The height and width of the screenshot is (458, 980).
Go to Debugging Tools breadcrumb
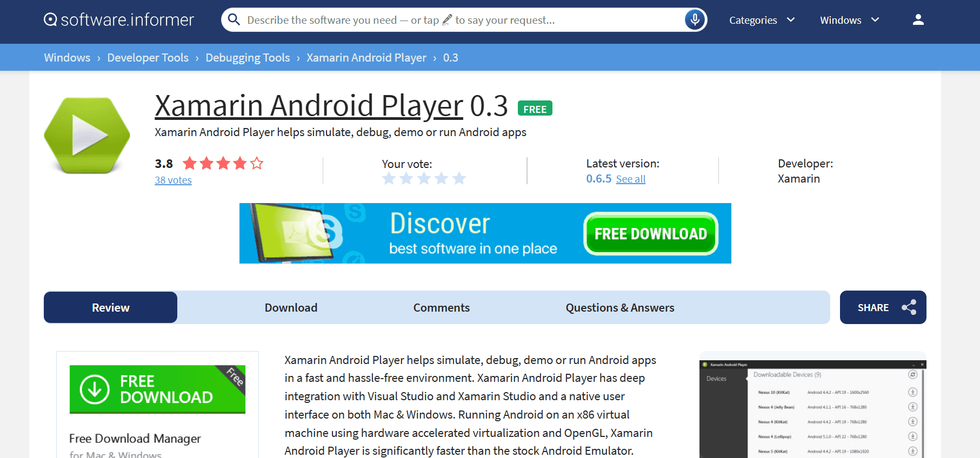point(248,58)
